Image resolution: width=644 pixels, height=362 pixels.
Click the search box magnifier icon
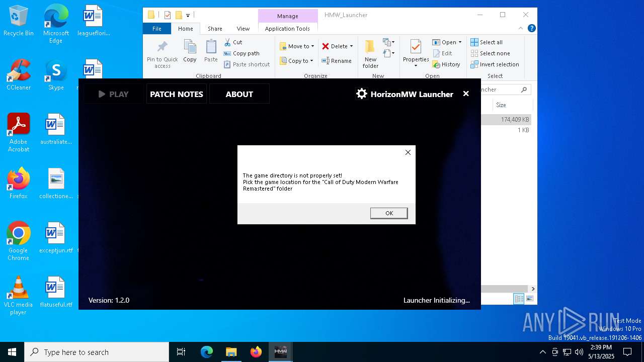(524, 89)
